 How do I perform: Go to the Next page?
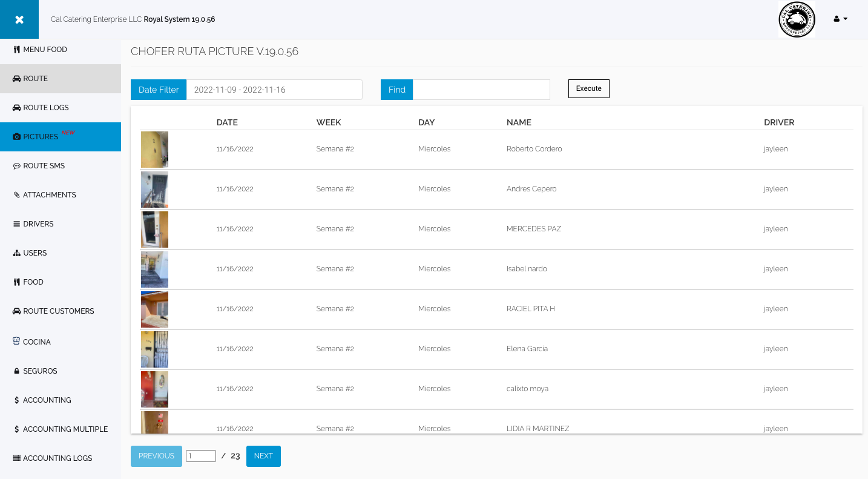[x=263, y=456]
